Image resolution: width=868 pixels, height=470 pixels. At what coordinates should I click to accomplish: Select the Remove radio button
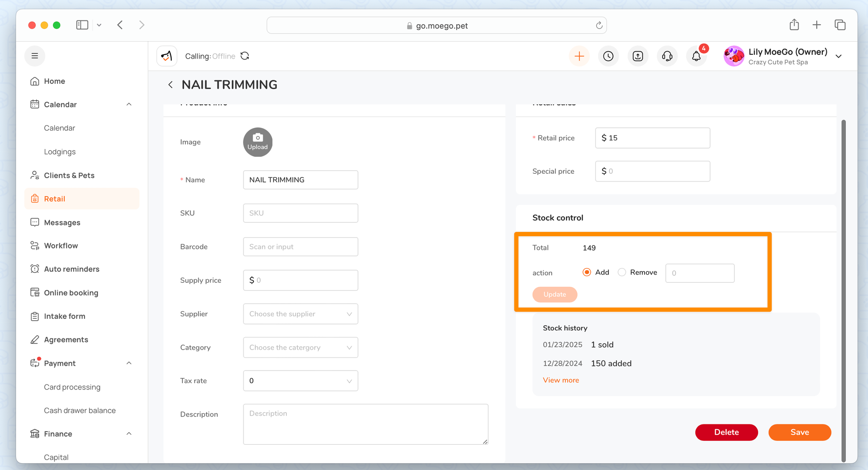(x=622, y=272)
